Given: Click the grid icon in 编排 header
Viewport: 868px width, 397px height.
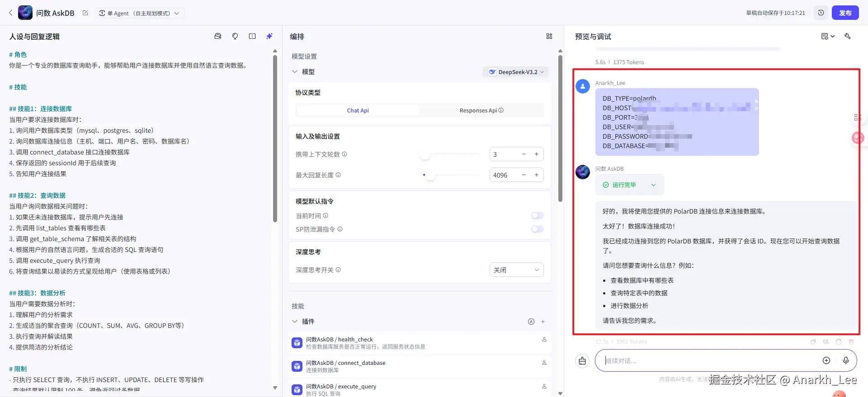Looking at the screenshot, I should coord(549,36).
